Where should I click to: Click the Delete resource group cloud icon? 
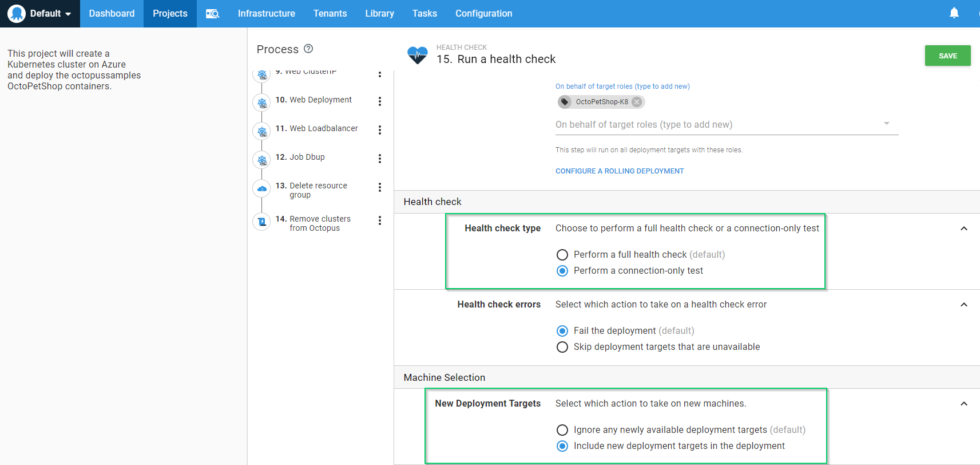(x=262, y=188)
